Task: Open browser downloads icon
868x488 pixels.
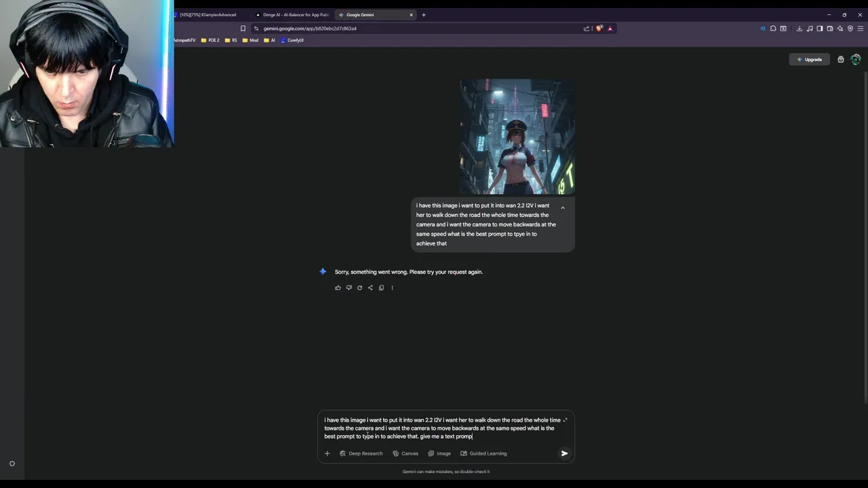Action: click(800, 28)
